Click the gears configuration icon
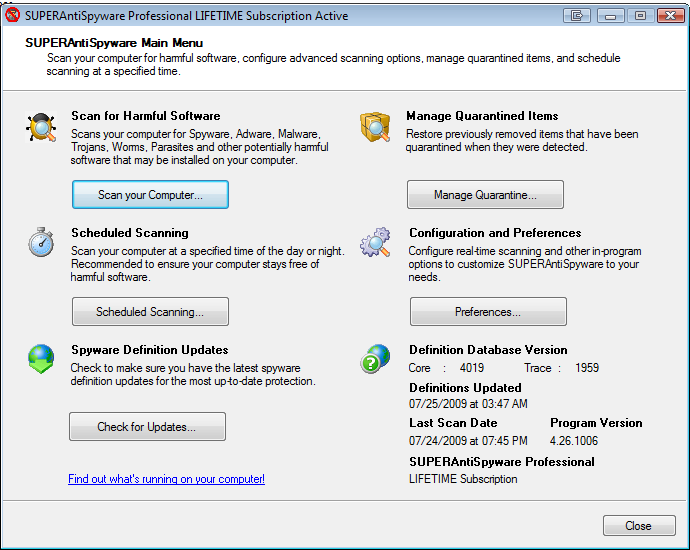This screenshot has width=690, height=550. [x=375, y=242]
